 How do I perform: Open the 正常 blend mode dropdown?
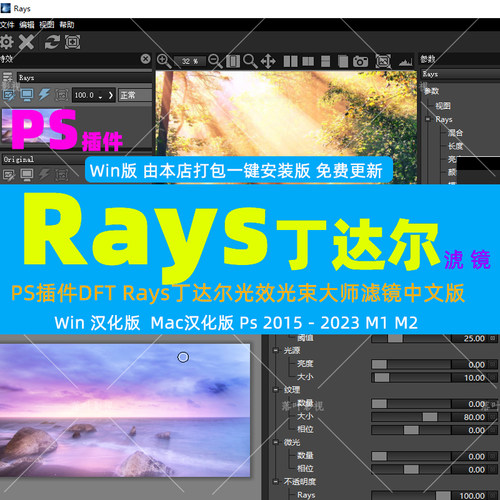pyautogui.click(x=135, y=95)
